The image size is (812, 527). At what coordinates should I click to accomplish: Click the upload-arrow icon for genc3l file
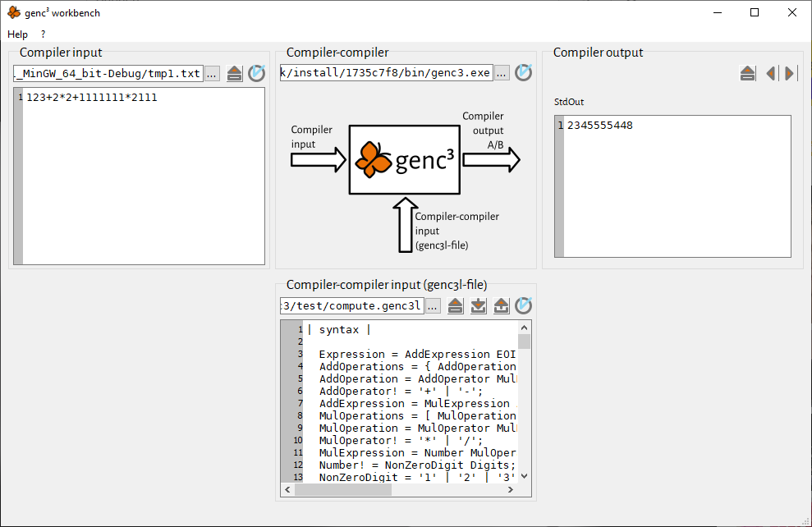pyautogui.click(x=501, y=306)
